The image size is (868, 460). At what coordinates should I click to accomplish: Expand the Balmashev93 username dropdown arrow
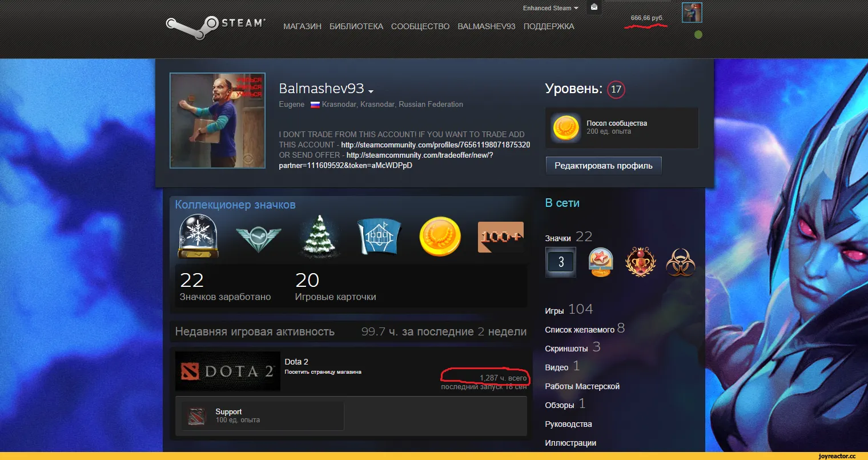click(371, 91)
